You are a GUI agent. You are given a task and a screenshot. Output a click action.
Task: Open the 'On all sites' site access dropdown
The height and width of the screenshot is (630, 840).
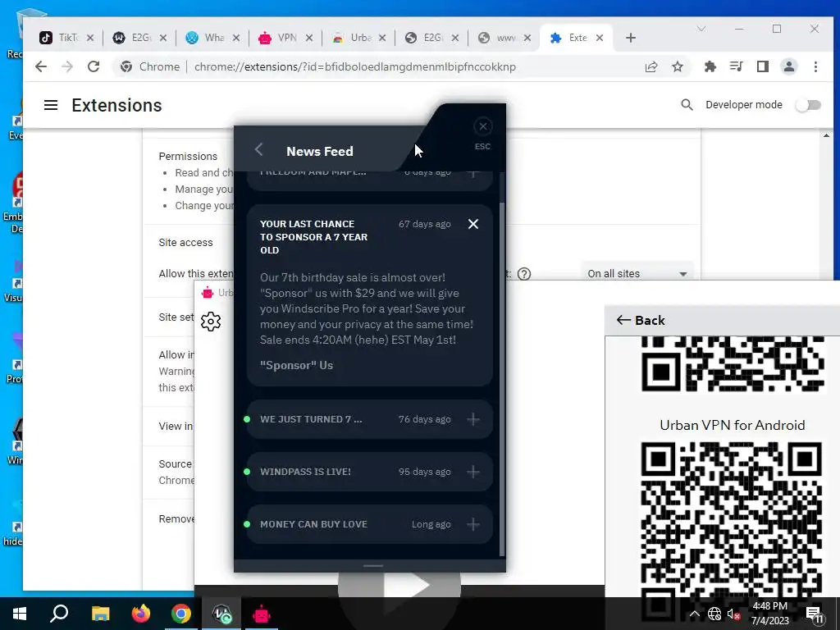637,273
